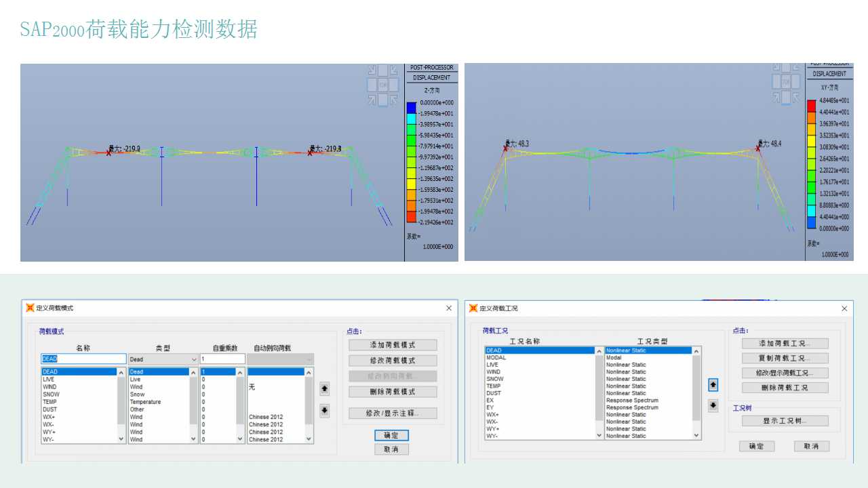Click the 最大 48.4 marker on XY model
This screenshot has width=868, height=488.
[758, 148]
